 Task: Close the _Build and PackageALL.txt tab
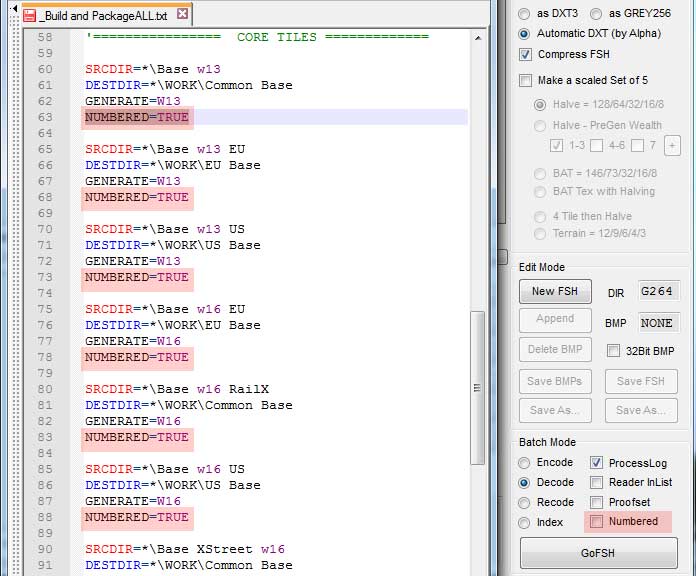[x=182, y=14]
